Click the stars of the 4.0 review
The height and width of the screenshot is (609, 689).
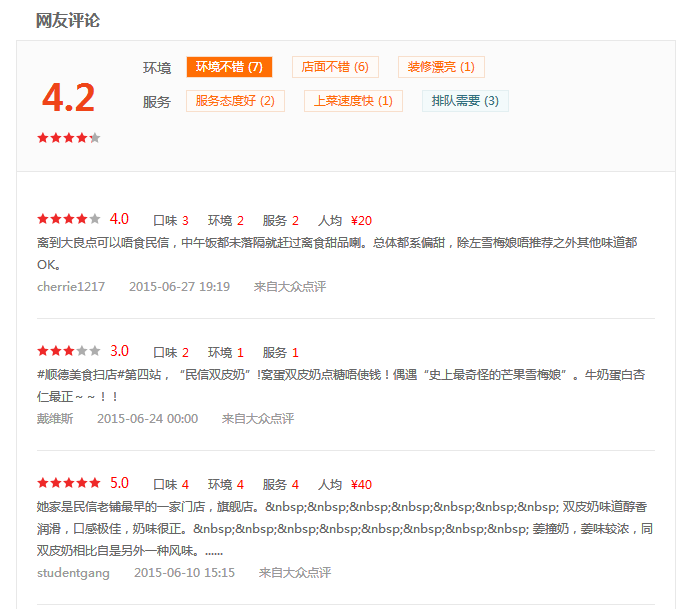pyautogui.click(x=69, y=218)
